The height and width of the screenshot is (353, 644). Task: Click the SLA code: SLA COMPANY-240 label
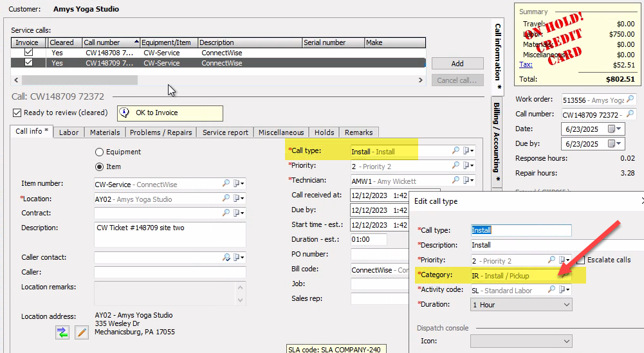pos(336,349)
